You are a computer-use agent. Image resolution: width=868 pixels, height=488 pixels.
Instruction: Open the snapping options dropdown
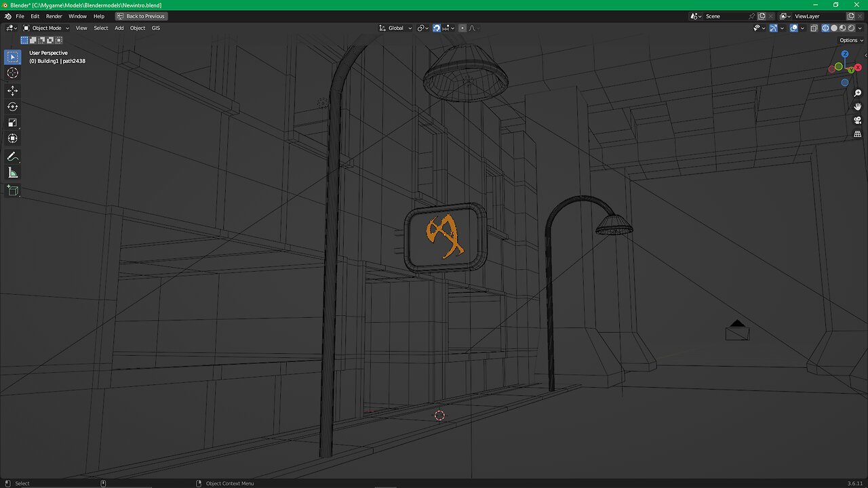pos(449,28)
